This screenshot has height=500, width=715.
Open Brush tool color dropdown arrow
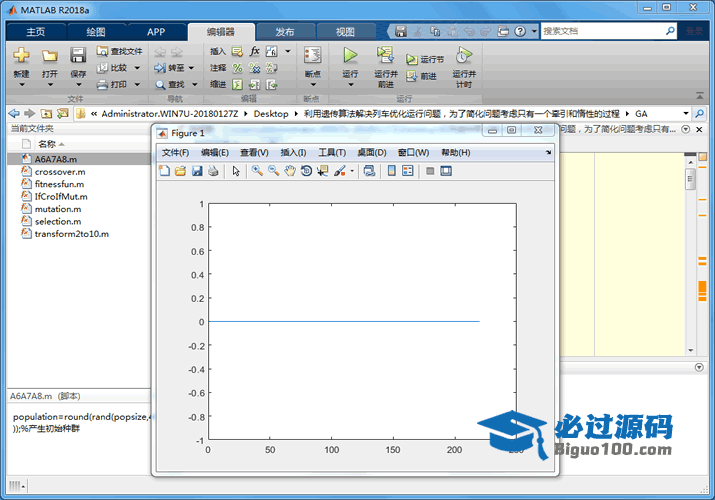(352, 171)
